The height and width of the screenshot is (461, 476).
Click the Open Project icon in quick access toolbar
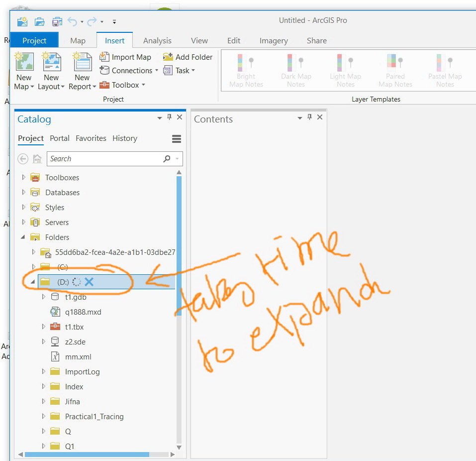tap(39, 22)
